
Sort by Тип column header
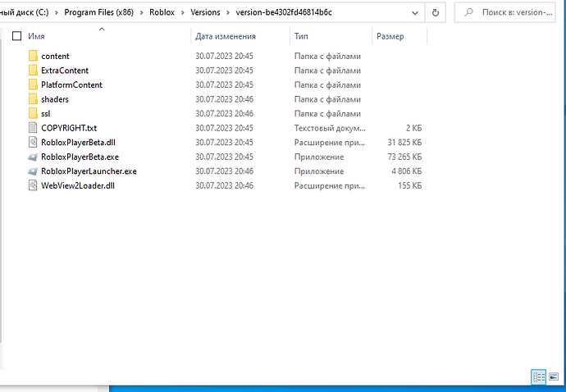coord(301,36)
